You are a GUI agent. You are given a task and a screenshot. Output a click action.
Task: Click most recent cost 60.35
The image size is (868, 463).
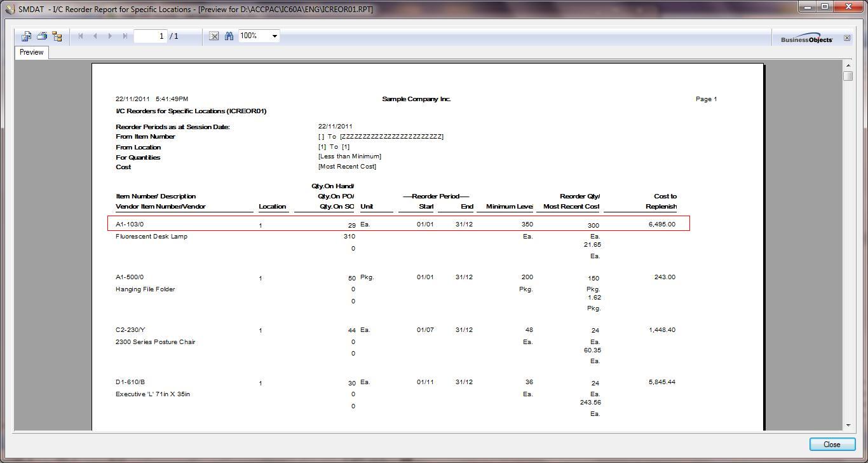click(x=592, y=350)
